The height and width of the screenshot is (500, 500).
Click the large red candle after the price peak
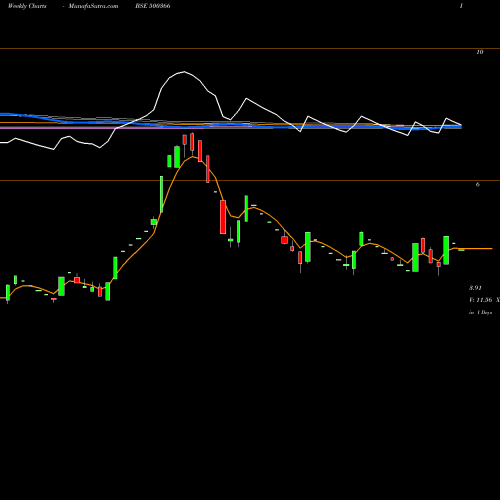click(x=223, y=217)
